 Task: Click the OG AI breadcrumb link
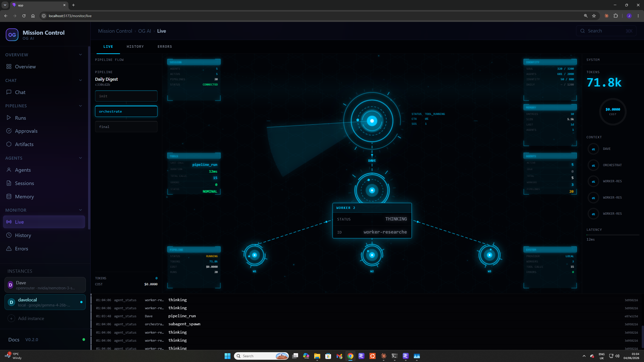click(x=144, y=31)
